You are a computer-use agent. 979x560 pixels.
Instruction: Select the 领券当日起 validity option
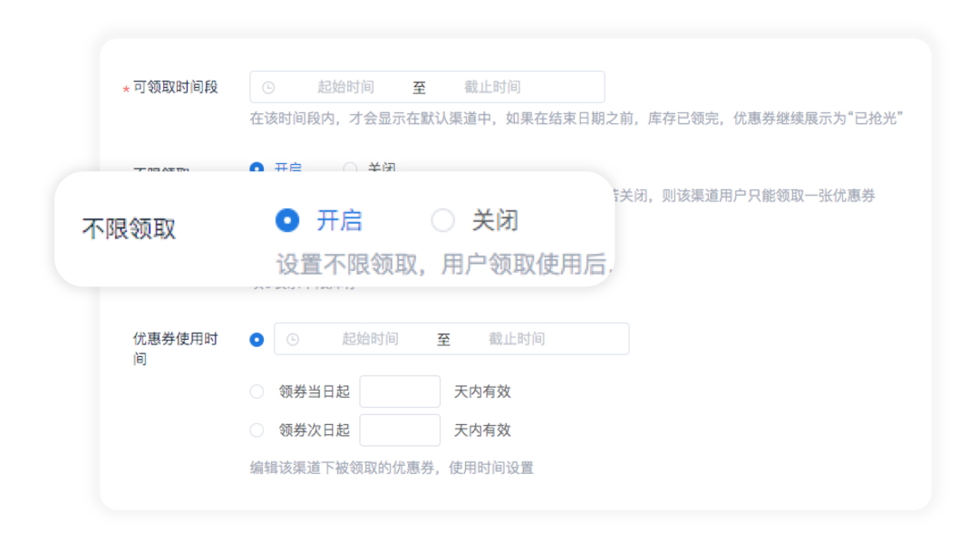coord(257,391)
